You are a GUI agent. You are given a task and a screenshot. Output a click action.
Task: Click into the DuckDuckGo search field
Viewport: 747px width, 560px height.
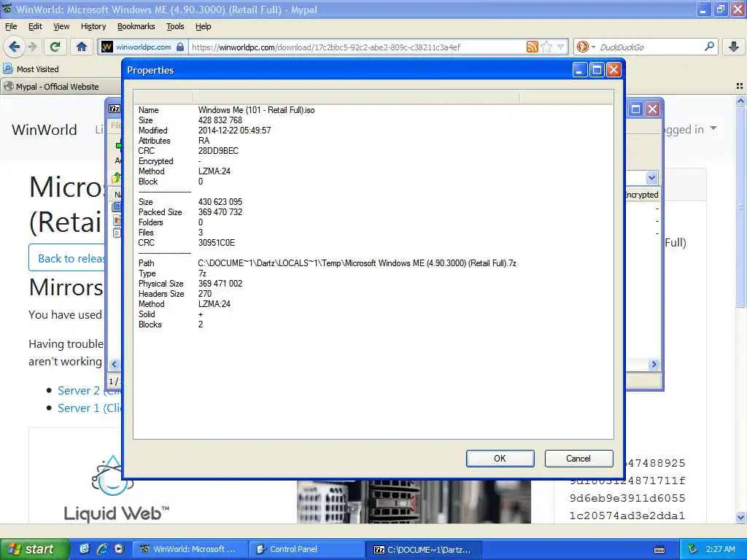648,47
